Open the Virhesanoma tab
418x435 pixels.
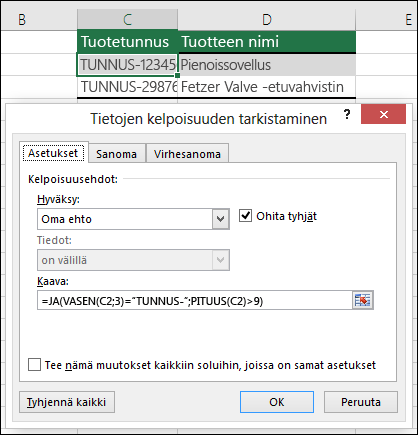187,154
